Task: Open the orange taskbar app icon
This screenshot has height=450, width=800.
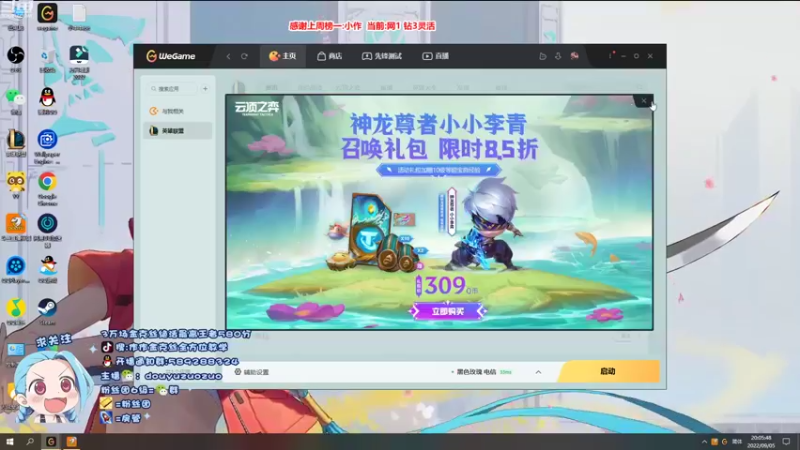Action: [x=71, y=441]
